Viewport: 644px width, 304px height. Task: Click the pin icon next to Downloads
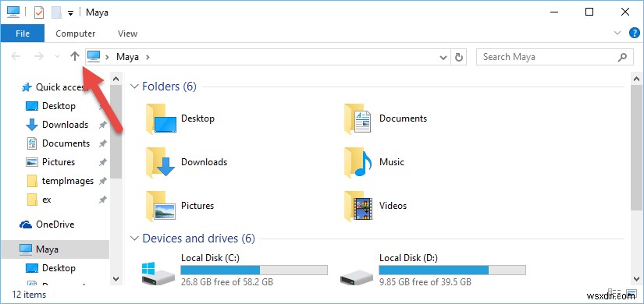pos(103,125)
